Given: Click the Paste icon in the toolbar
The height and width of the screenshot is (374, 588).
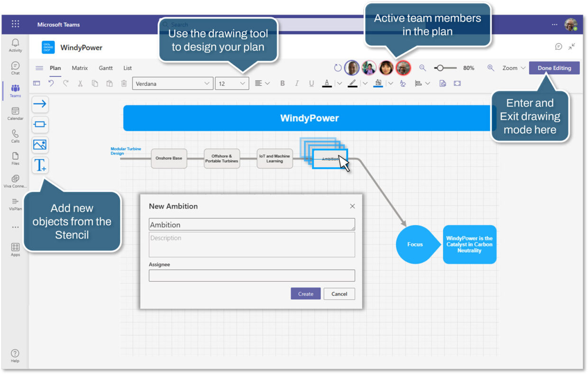Looking at the screenshot, I should 109,83.
